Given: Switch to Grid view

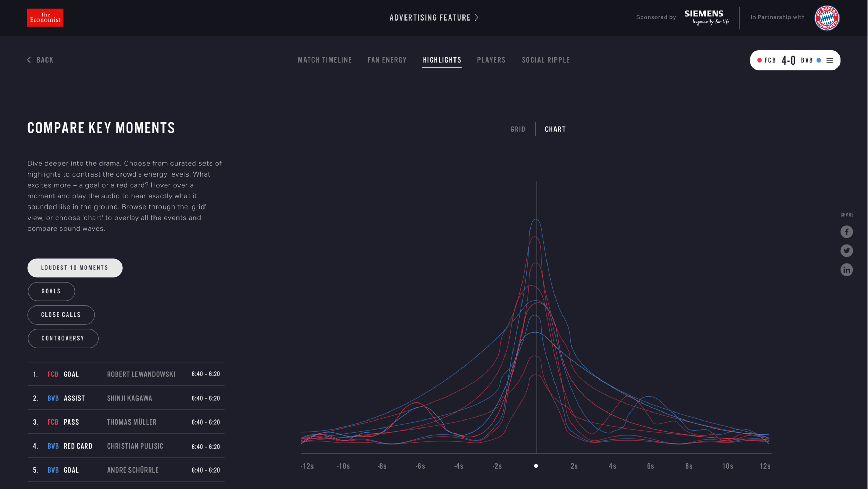Looking at the screenshot, I should (517, 129).
